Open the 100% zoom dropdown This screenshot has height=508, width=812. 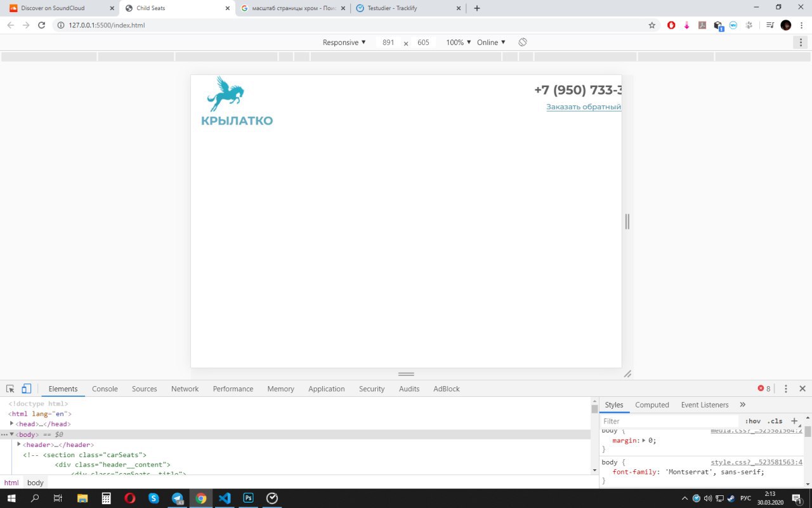[459, 43]
